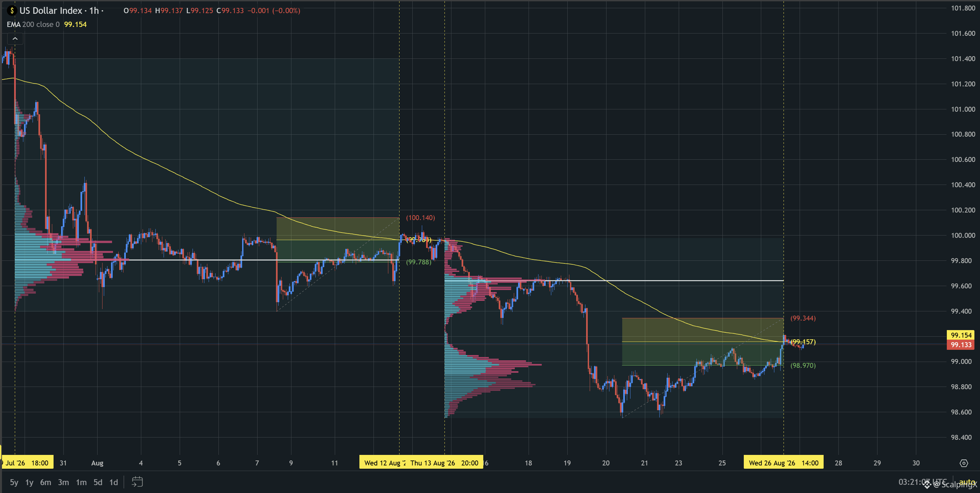Click the 101.800 price axis label
The image size is (980, 493).
tap(963, 8)
